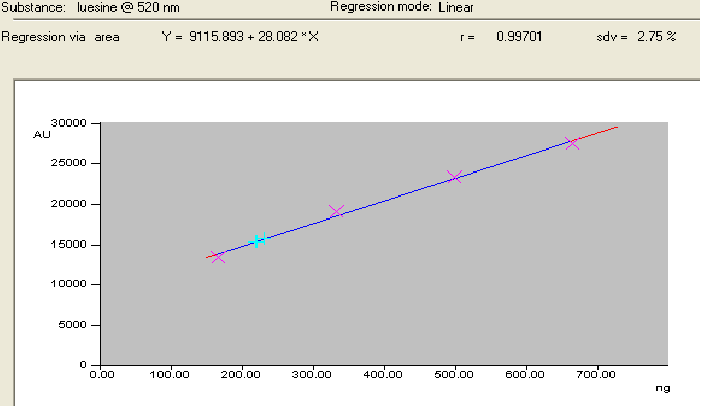
Task: Click the 100.00 x-axis label
Action: pyautogui.click(x=169, y=374)
